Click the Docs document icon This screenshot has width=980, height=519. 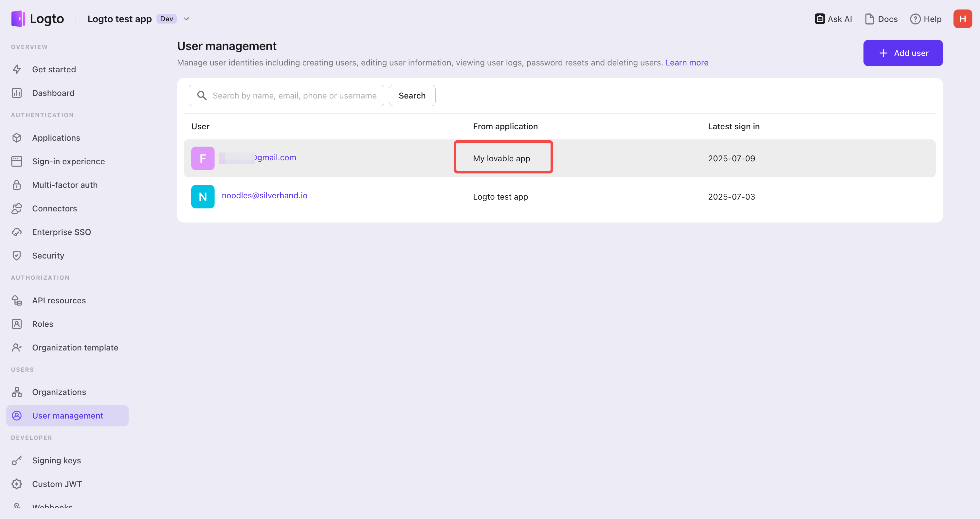pos(869,19)
